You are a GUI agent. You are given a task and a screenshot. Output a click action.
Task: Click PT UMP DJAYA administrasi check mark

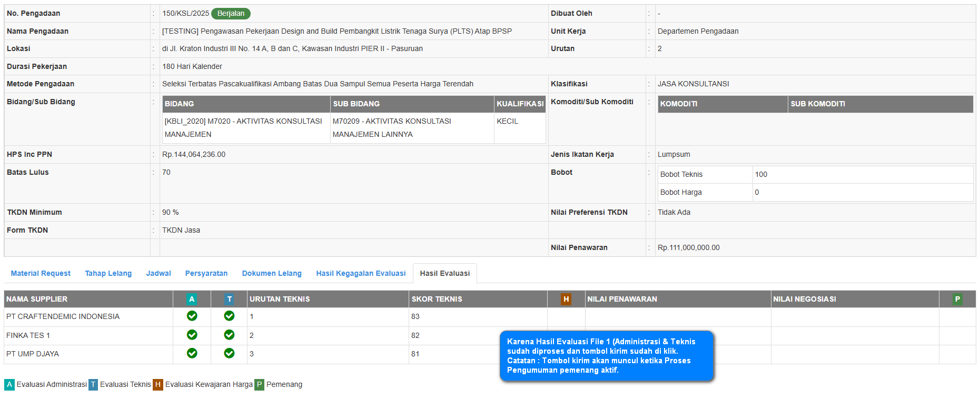tap(192, 353)
